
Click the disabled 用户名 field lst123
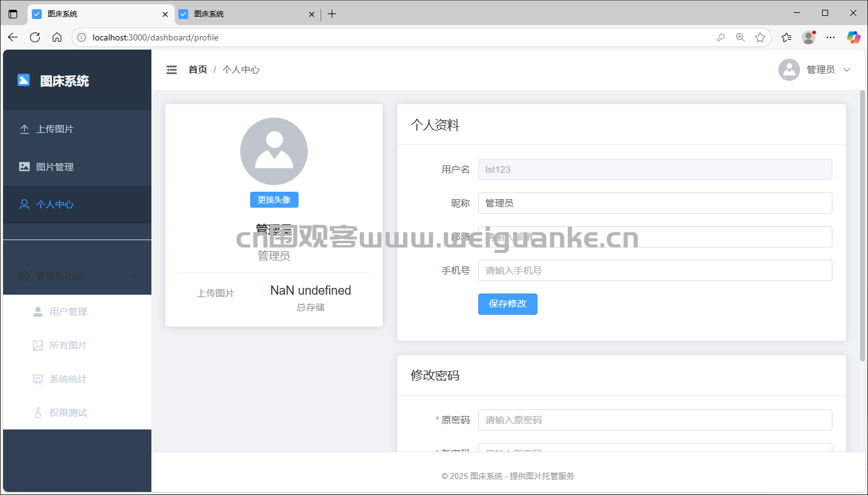(x=655, y=169)
